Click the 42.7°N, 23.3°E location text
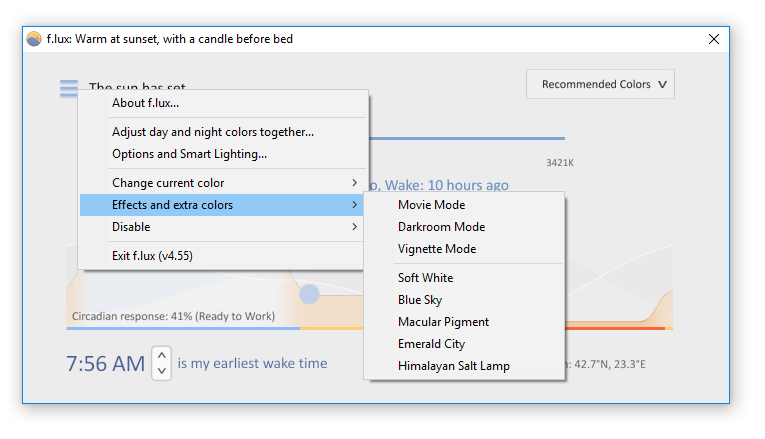Viewport: 765px width, 439px height. (610, 364)
